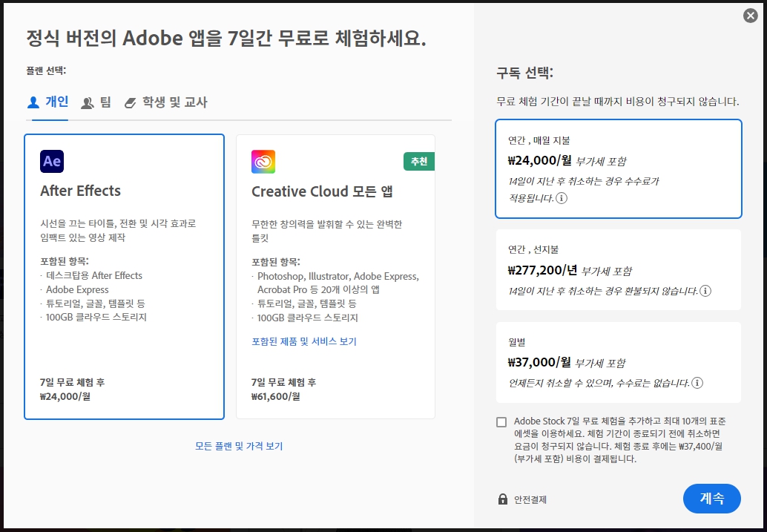The image size is (767, 532).
Task: Click the After Effects Ae app icon
Action: click(52, 162)
